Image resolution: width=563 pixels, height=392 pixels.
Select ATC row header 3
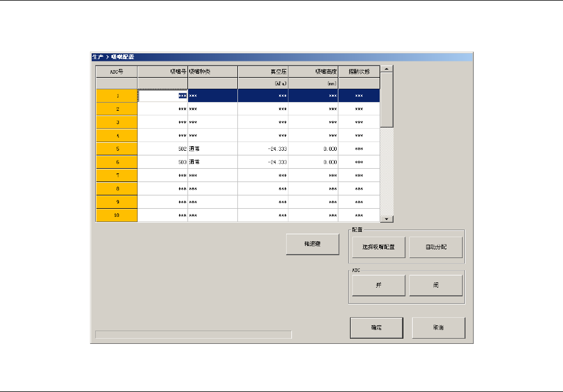(x=117, y=122)
